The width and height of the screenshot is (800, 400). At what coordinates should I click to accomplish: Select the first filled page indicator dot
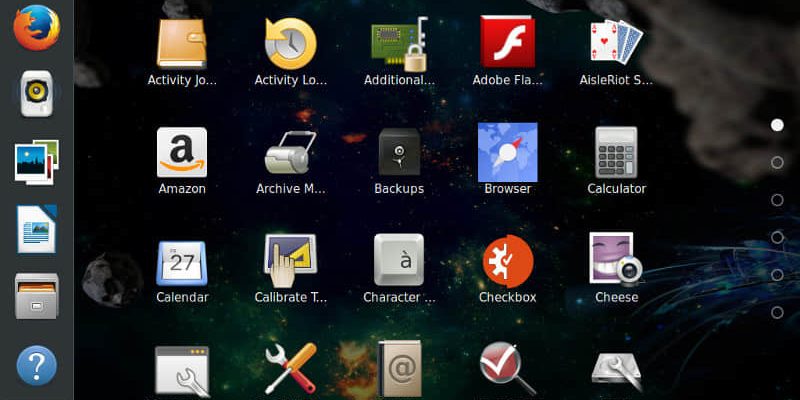pyautogui.click(x=777, y=125)
